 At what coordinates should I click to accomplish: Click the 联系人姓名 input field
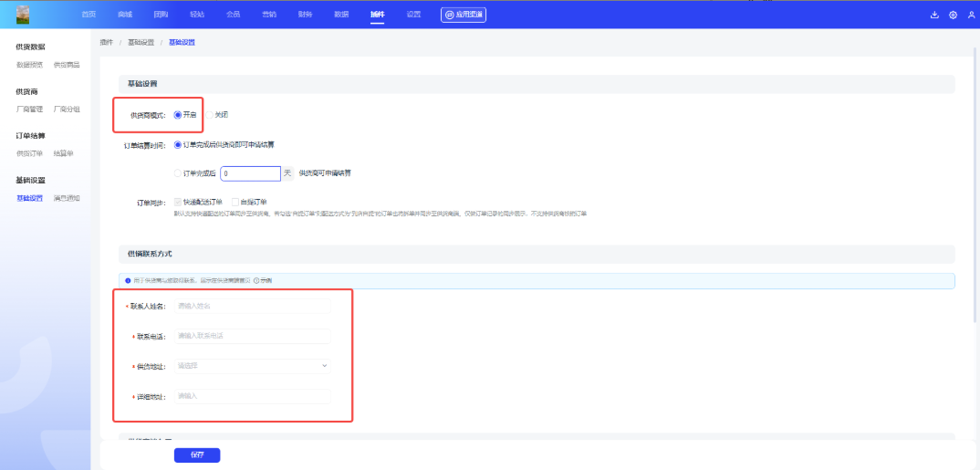[252, 306]
